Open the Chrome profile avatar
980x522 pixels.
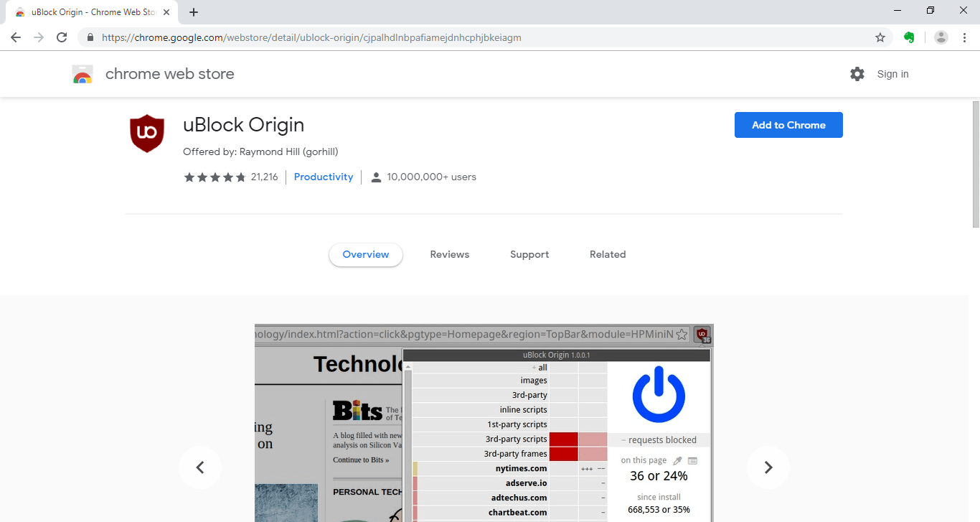941,37
